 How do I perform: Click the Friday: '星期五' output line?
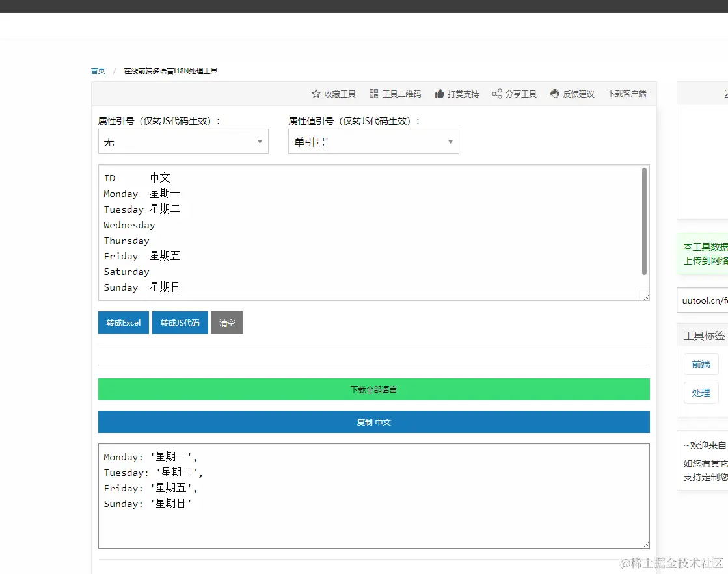[150, 488]
